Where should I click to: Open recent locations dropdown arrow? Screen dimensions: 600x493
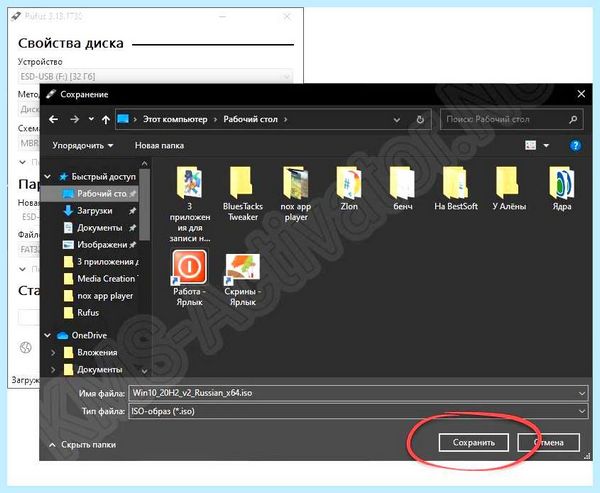click(x=91, y=119)
